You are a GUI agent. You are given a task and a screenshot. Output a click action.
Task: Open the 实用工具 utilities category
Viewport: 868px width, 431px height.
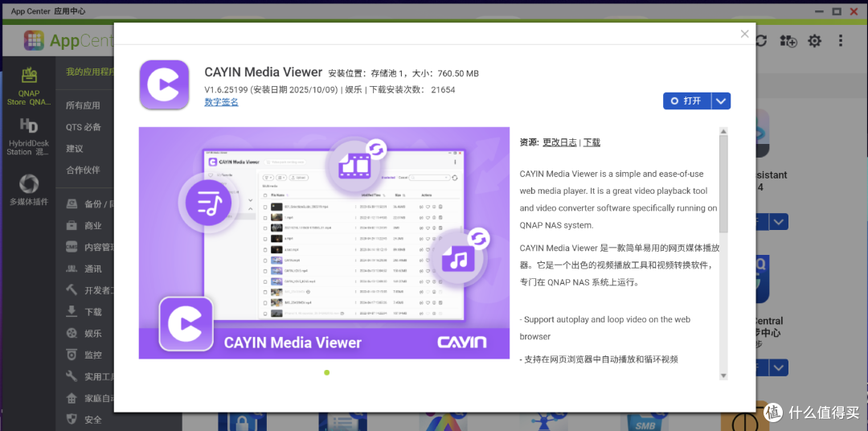[90, 376]
